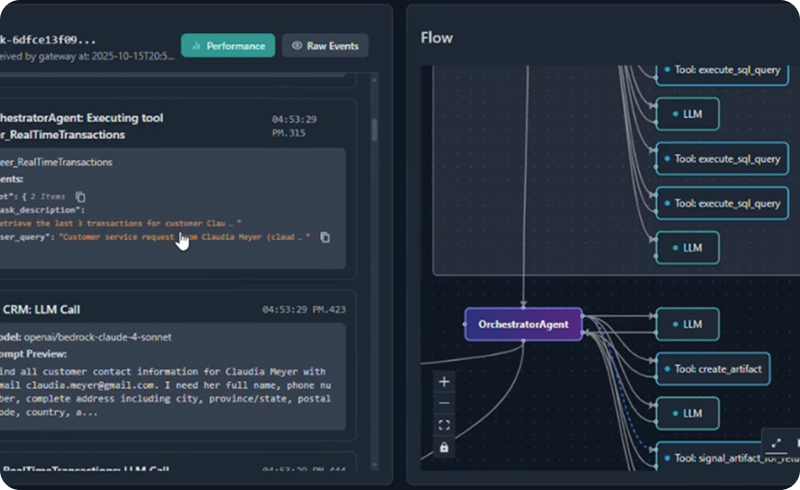Select the Tool: create_artifact node
This screenshot has height=490, width=800.
(713, 369)
